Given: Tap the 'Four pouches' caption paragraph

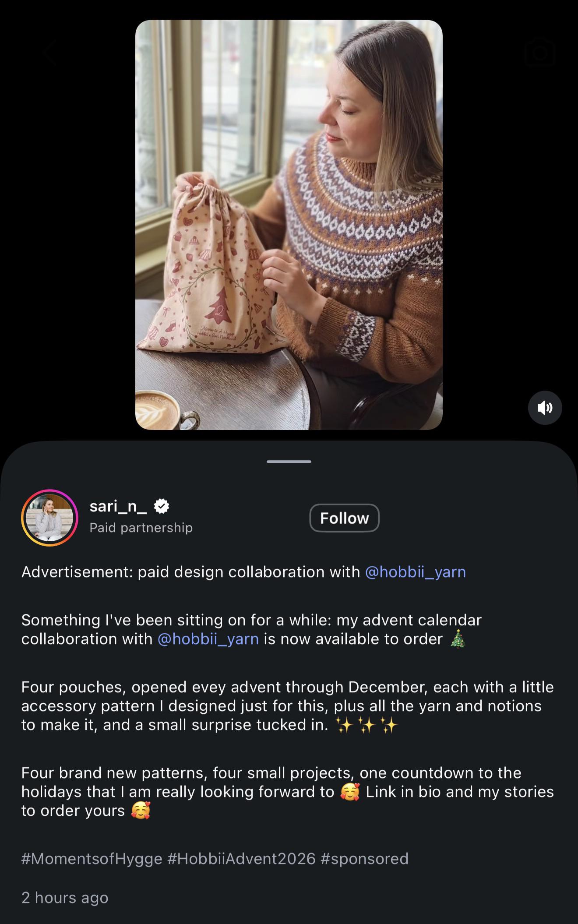Looking at the screenshot, I should point(288,706).
